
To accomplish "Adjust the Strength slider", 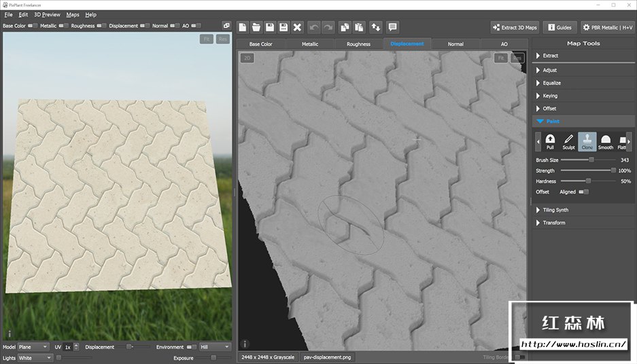I will (588, 170).
